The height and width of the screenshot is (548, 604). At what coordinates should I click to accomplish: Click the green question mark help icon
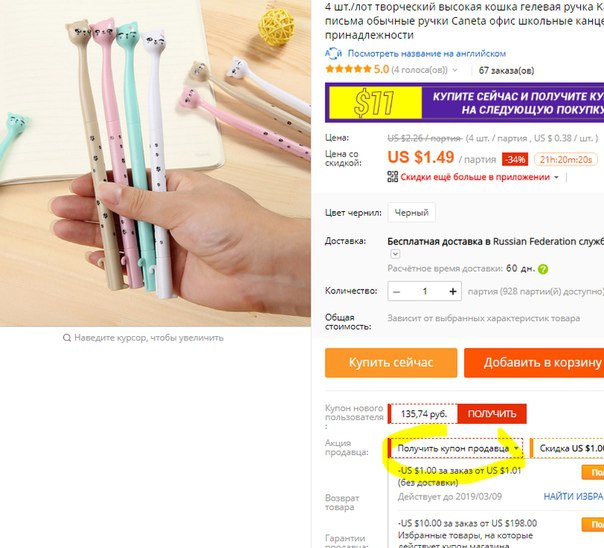click(x=543, y=269)
